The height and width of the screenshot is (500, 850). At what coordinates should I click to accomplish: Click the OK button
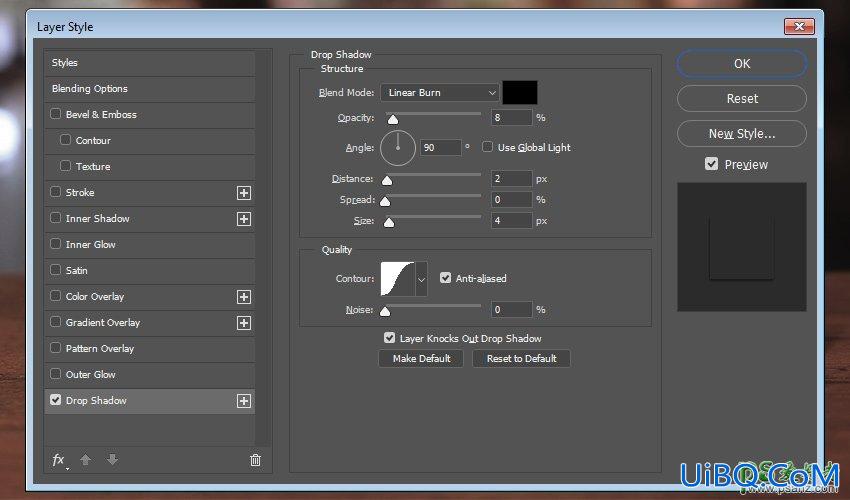[x=742, y=64]
